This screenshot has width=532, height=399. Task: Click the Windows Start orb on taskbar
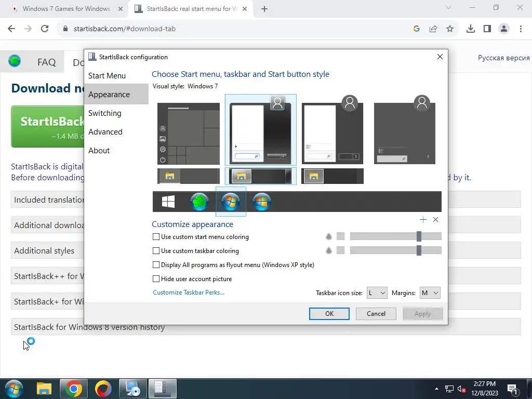[14, 389]
